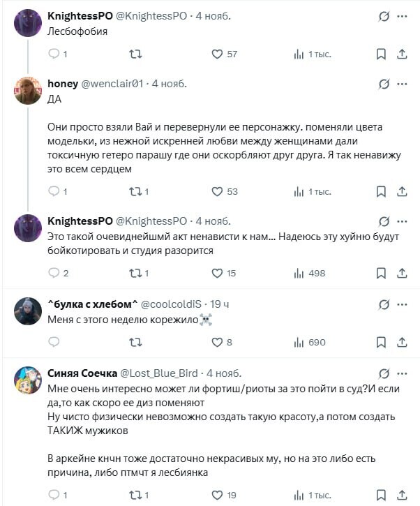Reply to булка с хлебом's tweet
Image resolution: width=420 pixels, height=506 pixels.
[x=54, y=342]
